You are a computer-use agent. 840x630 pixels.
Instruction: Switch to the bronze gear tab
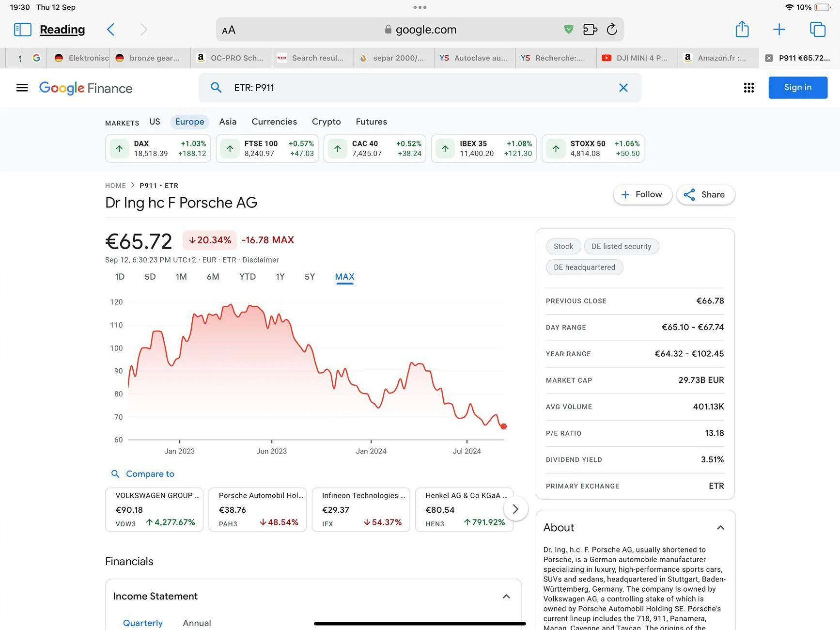pyautogui.click(x=150, y=58)
